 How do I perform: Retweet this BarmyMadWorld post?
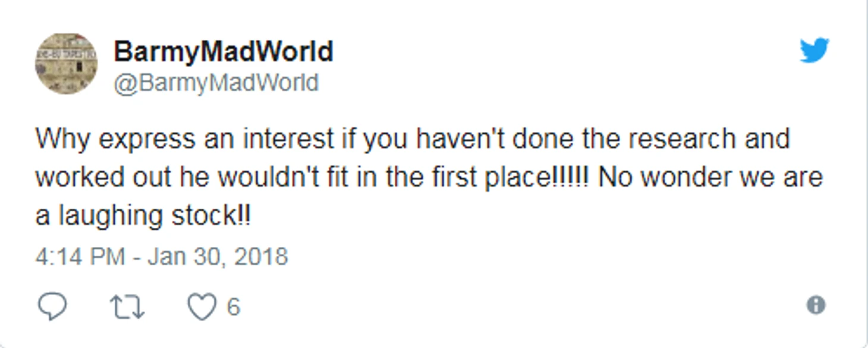coord(127,307)
